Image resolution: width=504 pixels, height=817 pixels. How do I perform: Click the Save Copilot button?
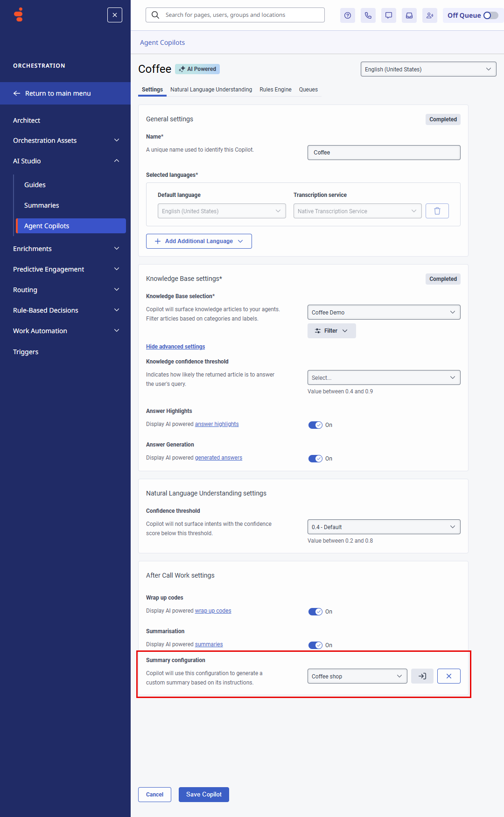tap(204, 795)
